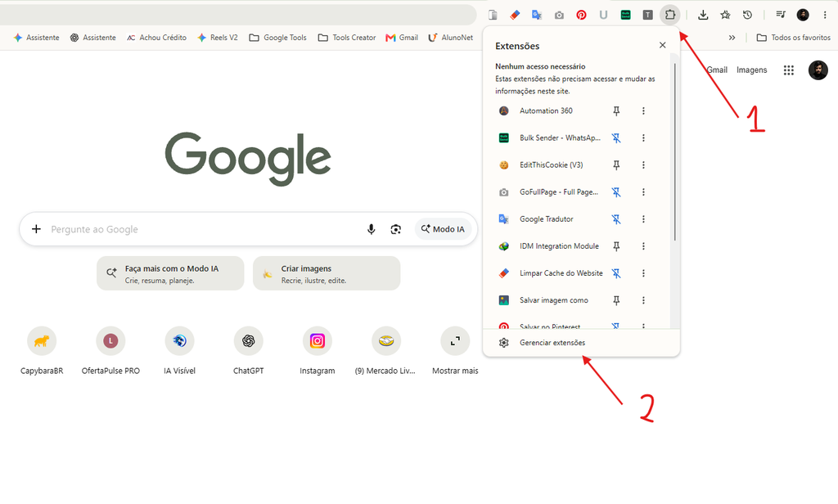Open the Google Tools bookmark folder
Image resolution: width=838 pixels, height=504 pixels.
point(278,38)
